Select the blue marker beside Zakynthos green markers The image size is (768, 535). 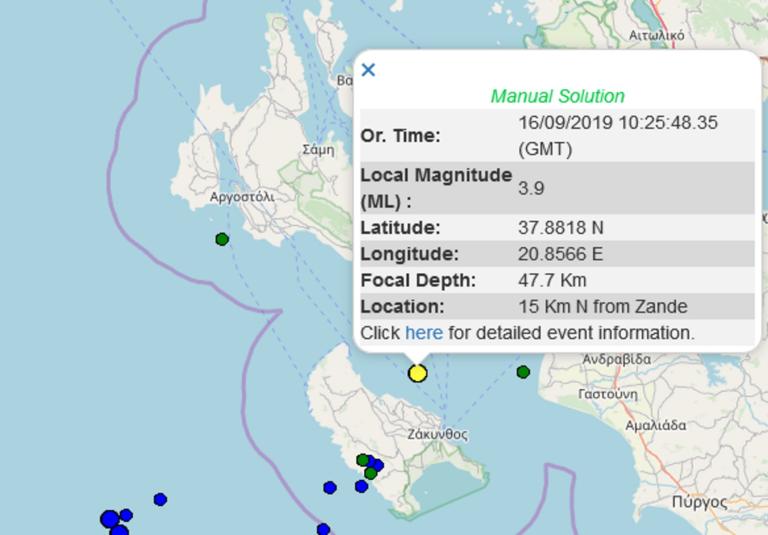coord(377,465)
